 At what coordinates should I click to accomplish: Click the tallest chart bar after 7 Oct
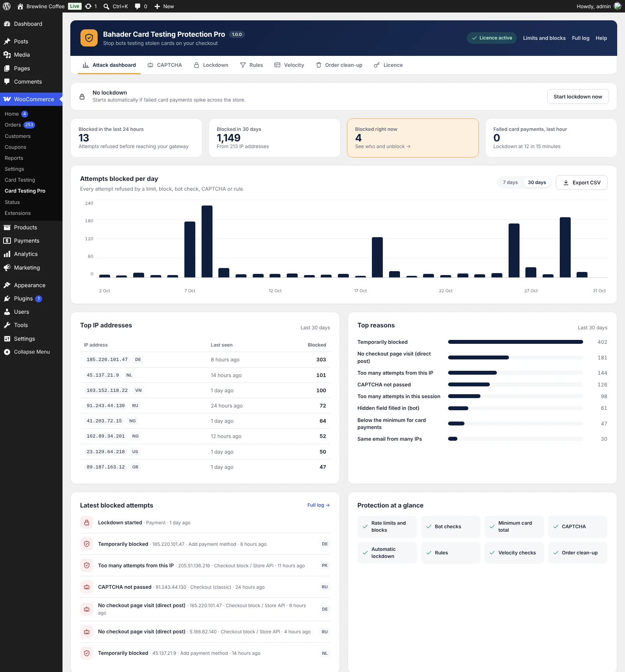207,241
